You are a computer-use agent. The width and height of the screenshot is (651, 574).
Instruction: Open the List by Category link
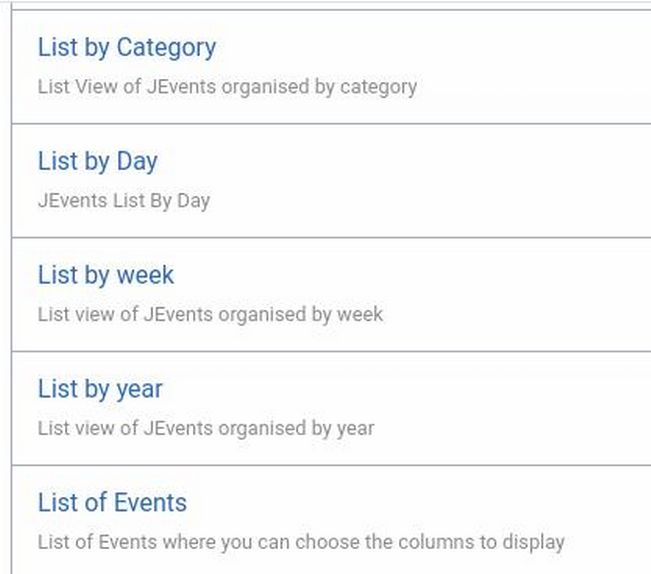pyautogui.click(x=126, y=47)
